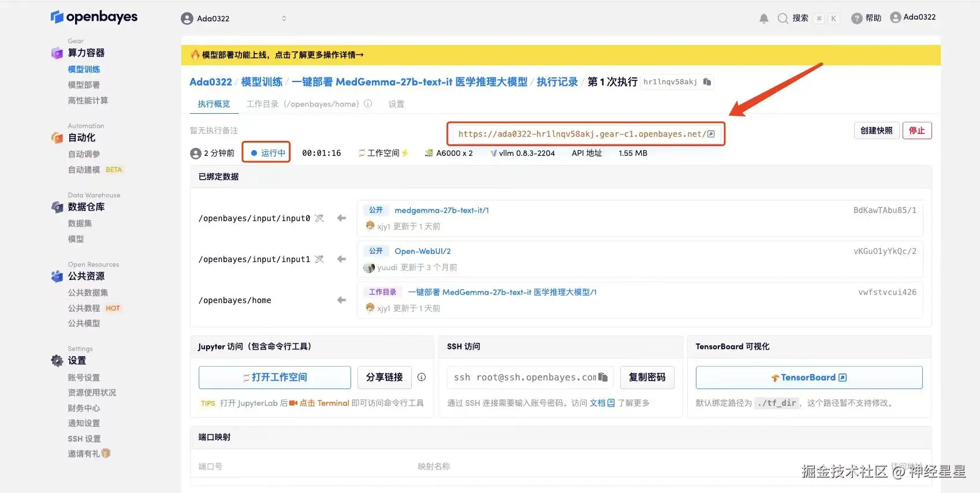Open the medgemma-27b-text-it/1 dataset link
The image size is (980, 493).
442,210
